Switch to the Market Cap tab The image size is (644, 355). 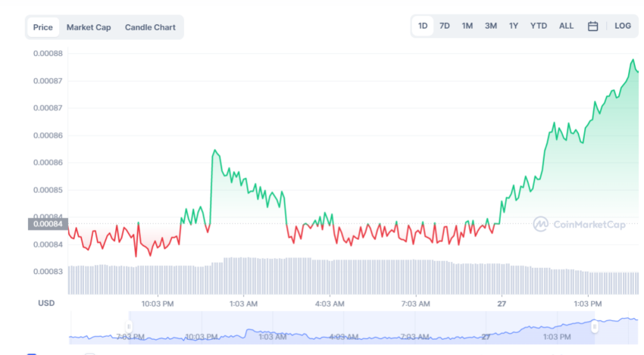point(89,27)
